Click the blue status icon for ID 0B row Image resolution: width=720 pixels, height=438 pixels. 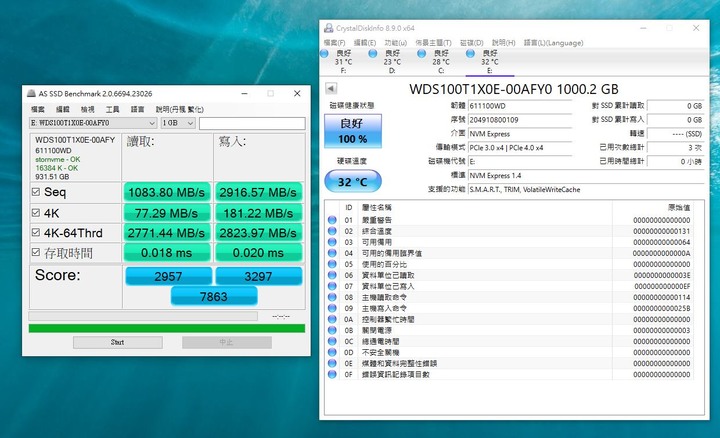[x=332, y=330]
